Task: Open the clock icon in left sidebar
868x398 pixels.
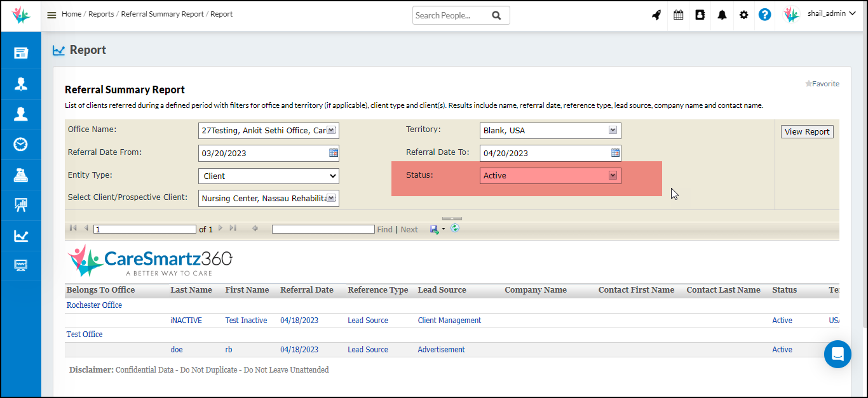Action: [x=20, y=145]
